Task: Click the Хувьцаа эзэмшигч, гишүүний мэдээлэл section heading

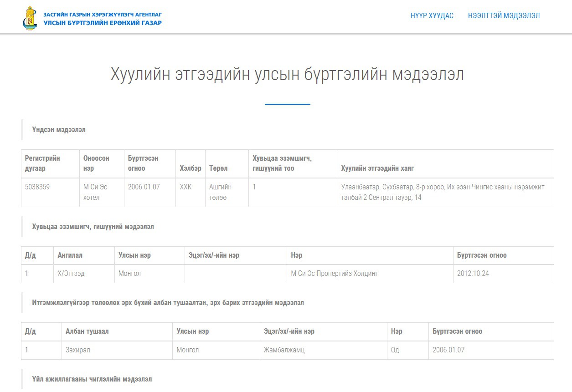Action: tap(93, 227)
